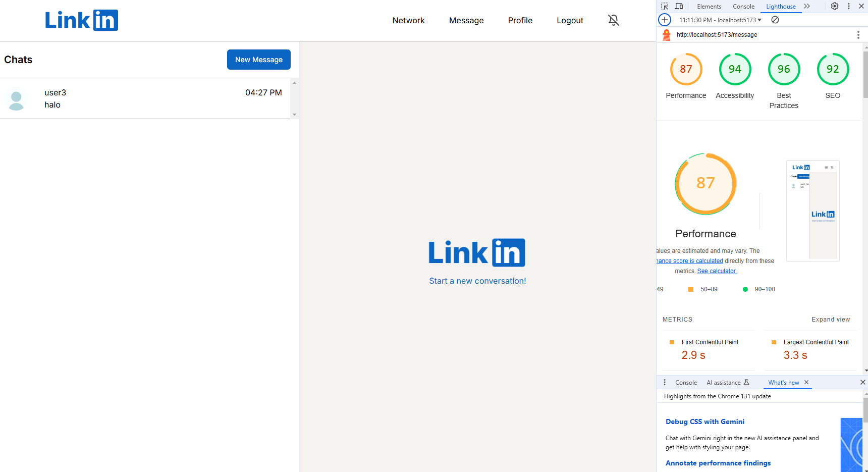Open the chat with user3

pos(145,98)
